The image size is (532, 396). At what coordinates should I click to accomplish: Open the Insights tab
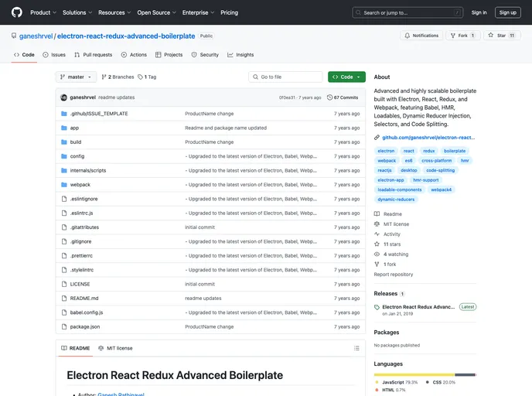tap(240, 55)
